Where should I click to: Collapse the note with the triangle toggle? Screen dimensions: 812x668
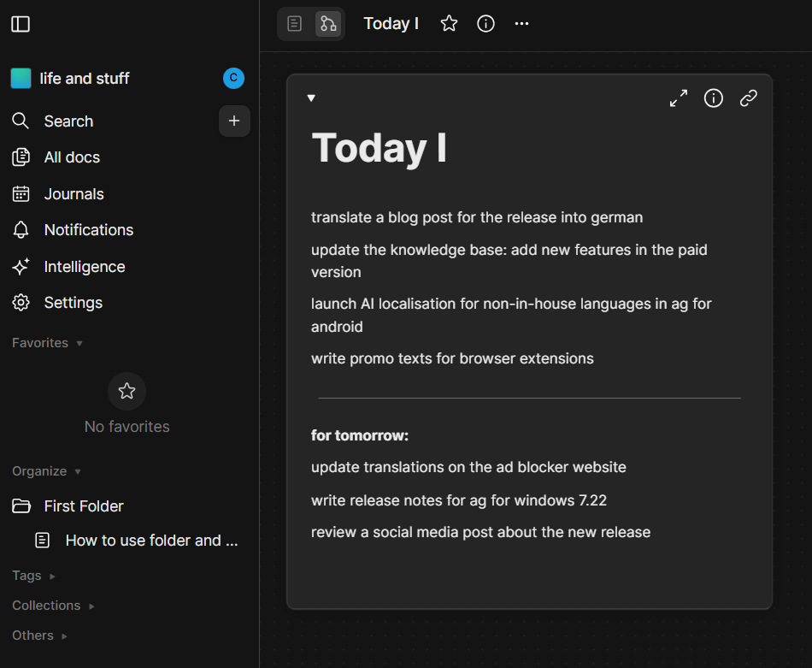pyautogui.click(x=311, y=98)
